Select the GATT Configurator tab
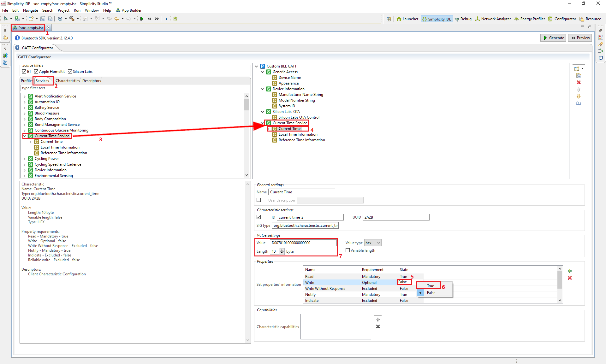 point(37,48)
